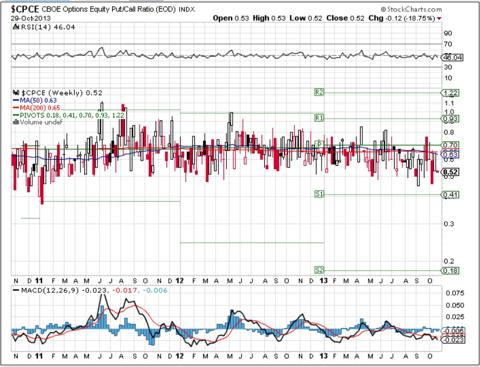Image resolution: width=480 pixels, height=367 pixels.
Task: Click the MA(200) 0.65 legend text
Action: point(40,108)
